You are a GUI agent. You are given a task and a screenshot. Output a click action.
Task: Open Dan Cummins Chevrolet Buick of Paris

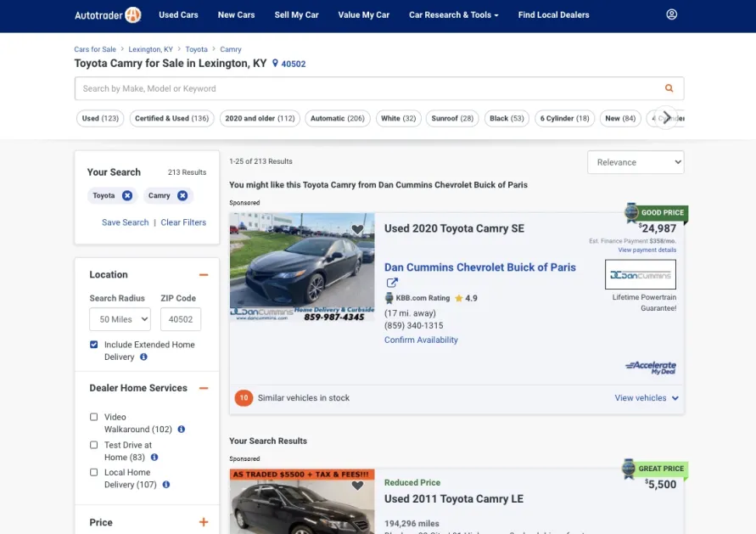(x=479, y=267)
